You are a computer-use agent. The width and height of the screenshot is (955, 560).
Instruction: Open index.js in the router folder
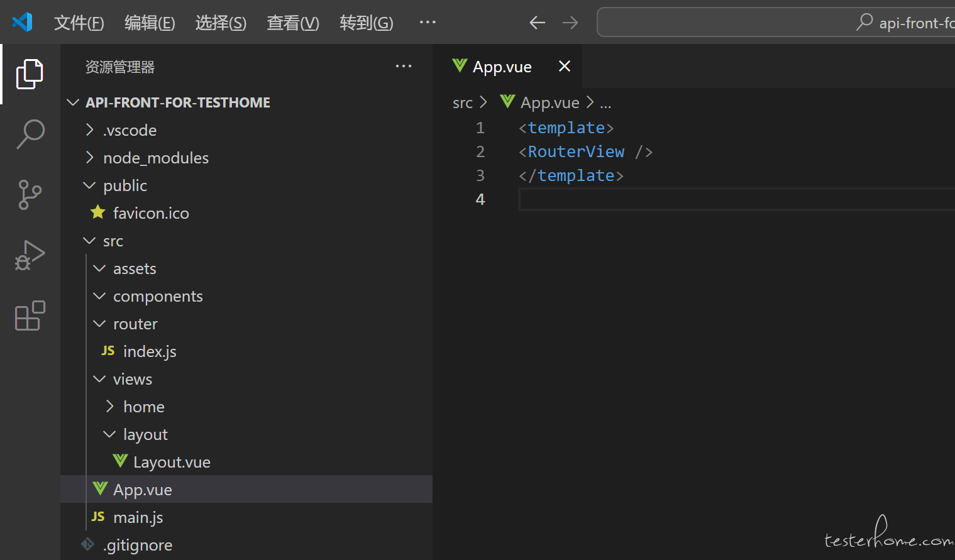[150, 351]
